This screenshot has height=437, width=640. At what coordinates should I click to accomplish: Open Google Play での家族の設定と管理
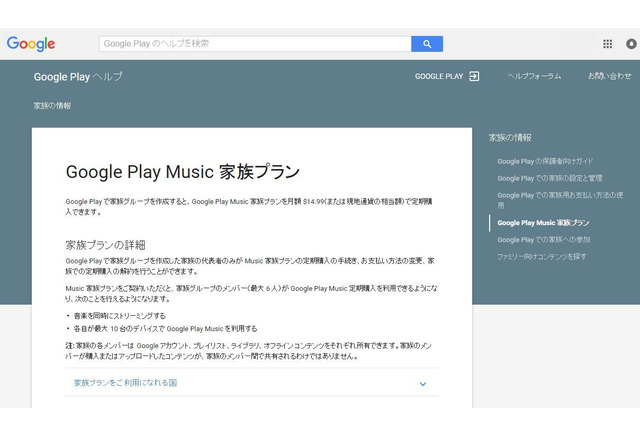point(549,178)
